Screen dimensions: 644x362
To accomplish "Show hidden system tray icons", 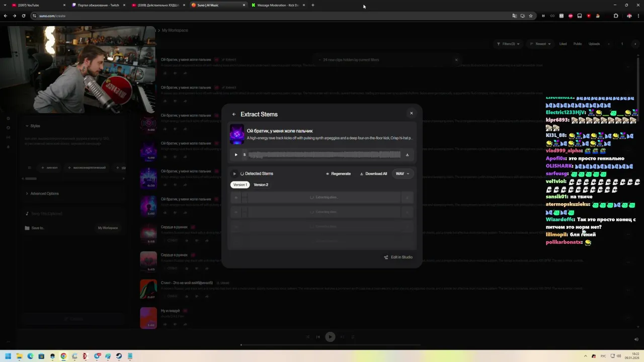I will pos(586,356).
